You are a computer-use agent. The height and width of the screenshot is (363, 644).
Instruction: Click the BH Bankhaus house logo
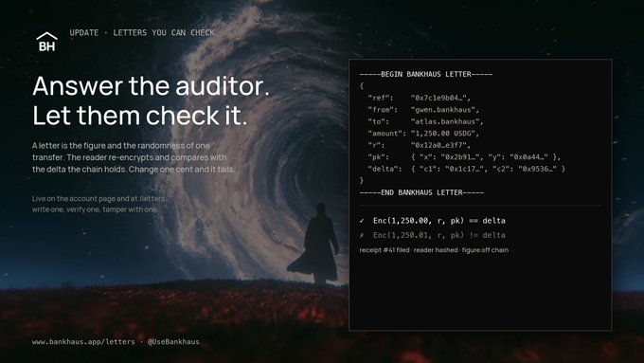(x=46, y=42)
